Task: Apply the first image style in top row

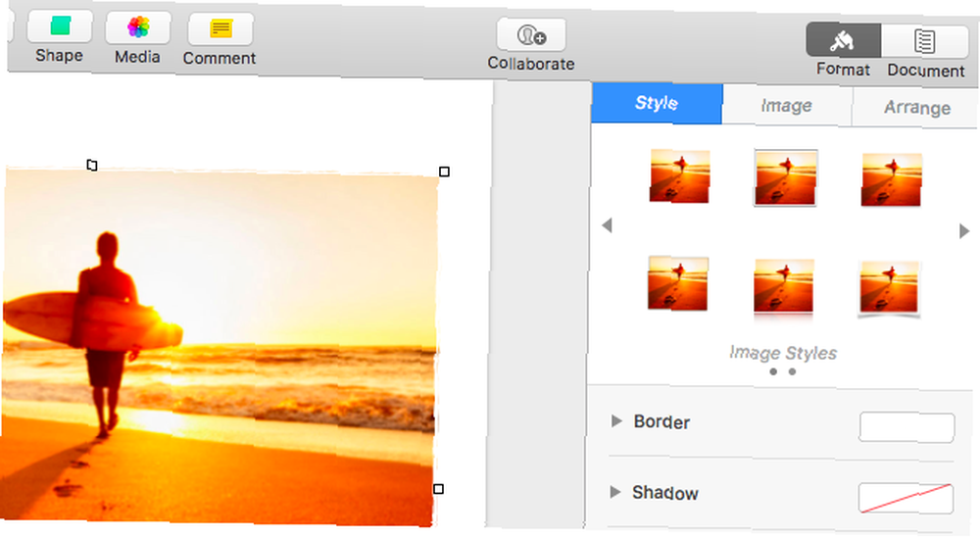Action: tap(680, 175)
